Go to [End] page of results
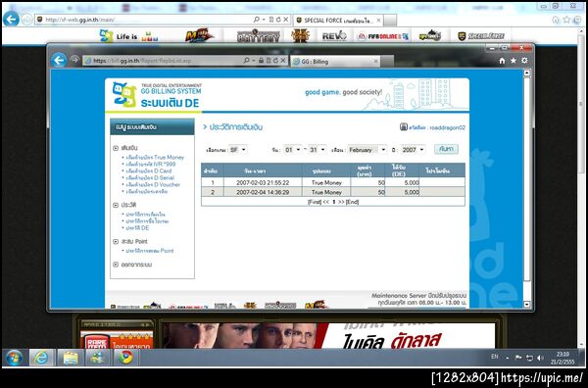The image size is (588, 388). pos(352,202)
